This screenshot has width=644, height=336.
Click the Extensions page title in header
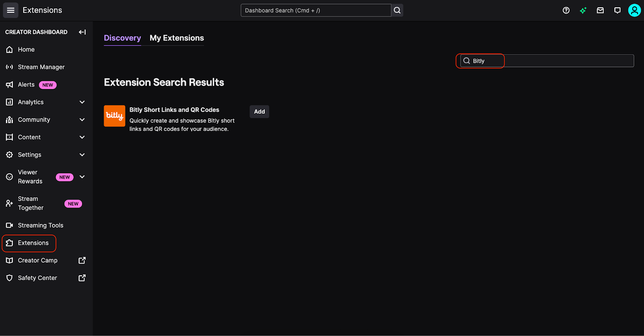pos(42,10)
